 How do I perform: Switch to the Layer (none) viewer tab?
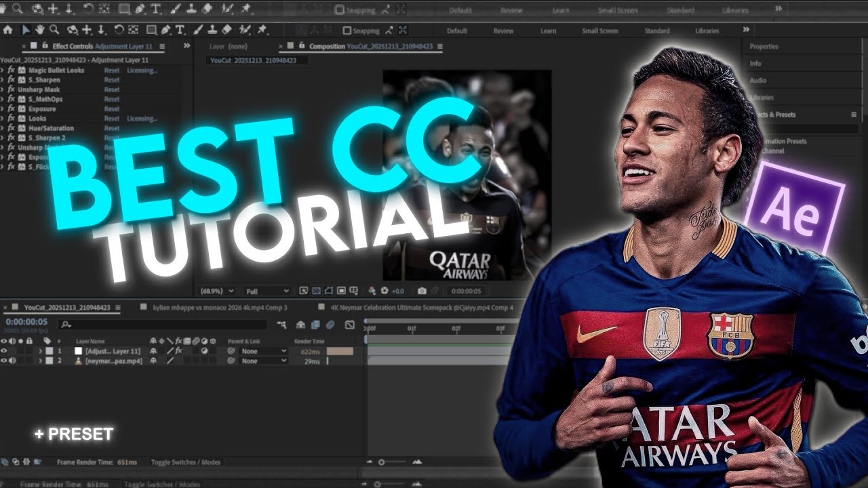pos(228,46)
